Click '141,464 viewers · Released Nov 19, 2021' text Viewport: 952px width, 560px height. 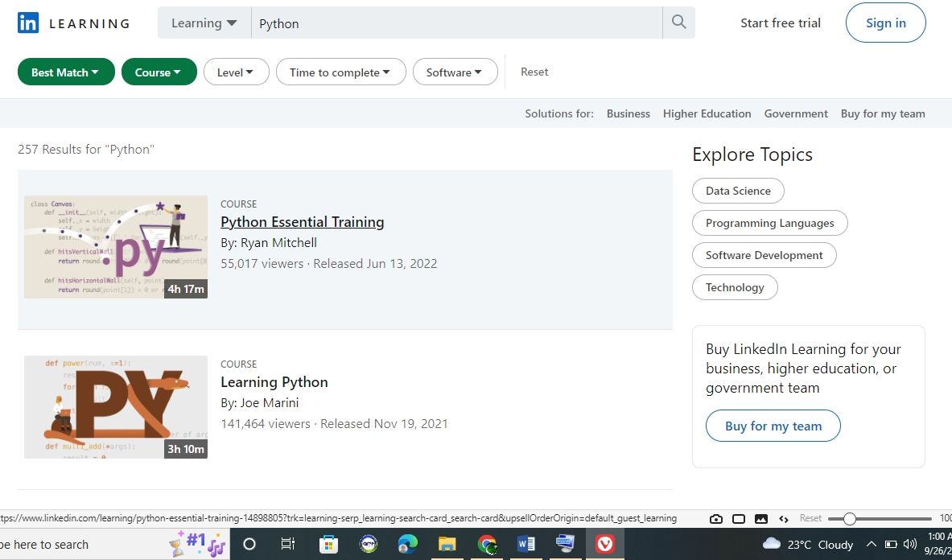pyautogui.click(x=334, y=424)
